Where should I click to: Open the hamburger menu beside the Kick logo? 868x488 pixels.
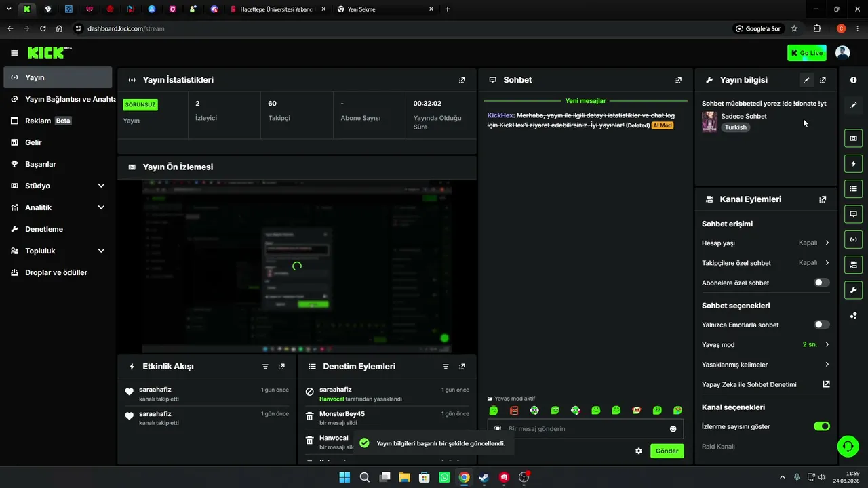(x=14, y=53)
